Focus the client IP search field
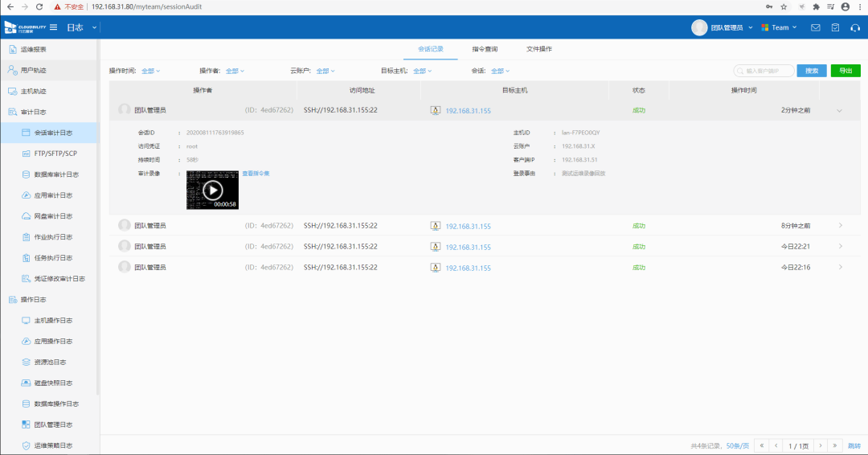 pos(764,71)
